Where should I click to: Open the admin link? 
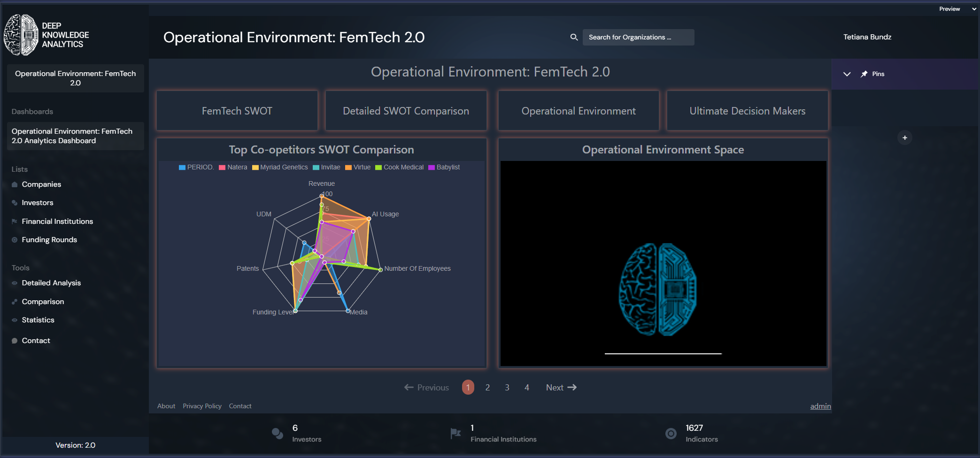820,406
